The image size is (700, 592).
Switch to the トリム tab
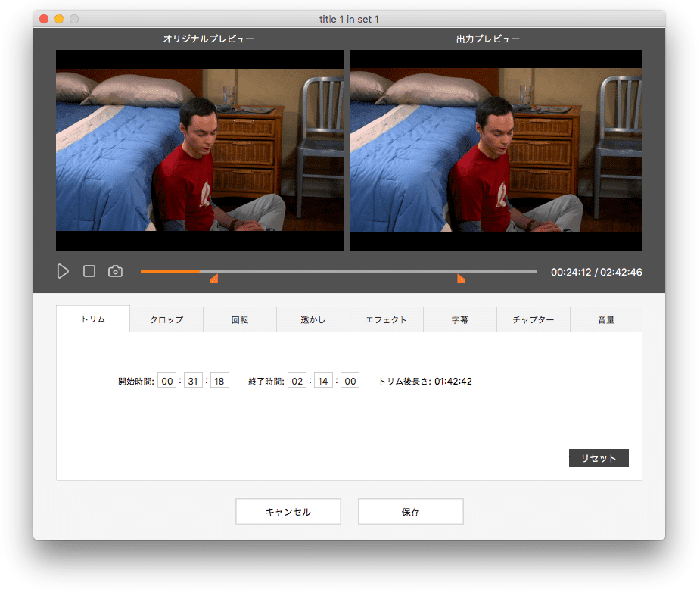pyautogui.click(x=93, y=319)
